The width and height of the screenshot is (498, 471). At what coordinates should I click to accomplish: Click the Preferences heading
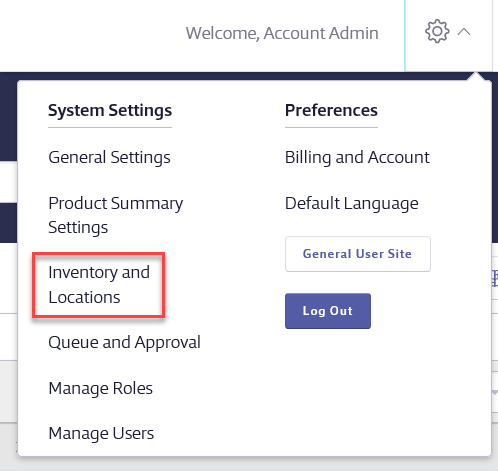pyautogui.click(x=331, y=110)
